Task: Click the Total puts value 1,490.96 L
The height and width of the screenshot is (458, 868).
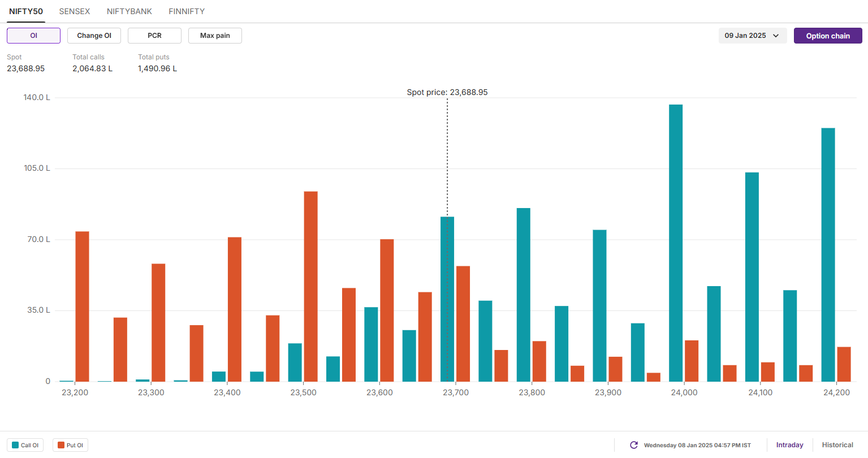Action: pos(158,68)
